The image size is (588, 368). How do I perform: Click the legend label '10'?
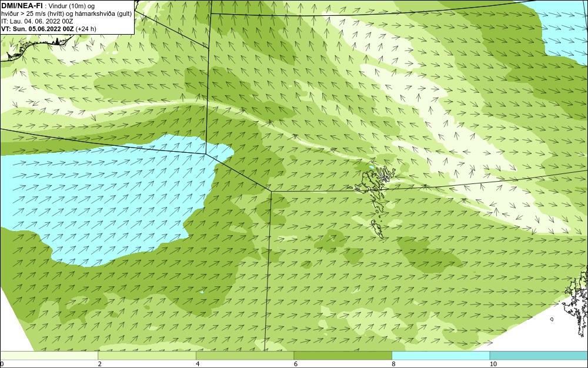pos(493,364)
